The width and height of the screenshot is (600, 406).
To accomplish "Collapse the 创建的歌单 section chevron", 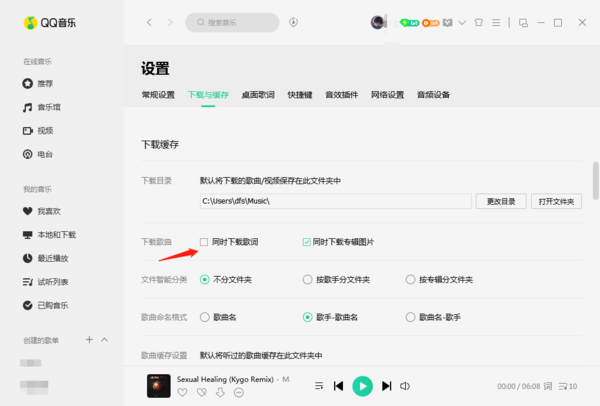I will [106, 340].
